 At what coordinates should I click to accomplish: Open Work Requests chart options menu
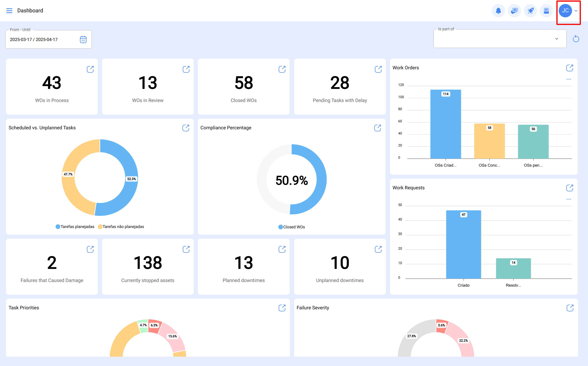click(569, 199)
